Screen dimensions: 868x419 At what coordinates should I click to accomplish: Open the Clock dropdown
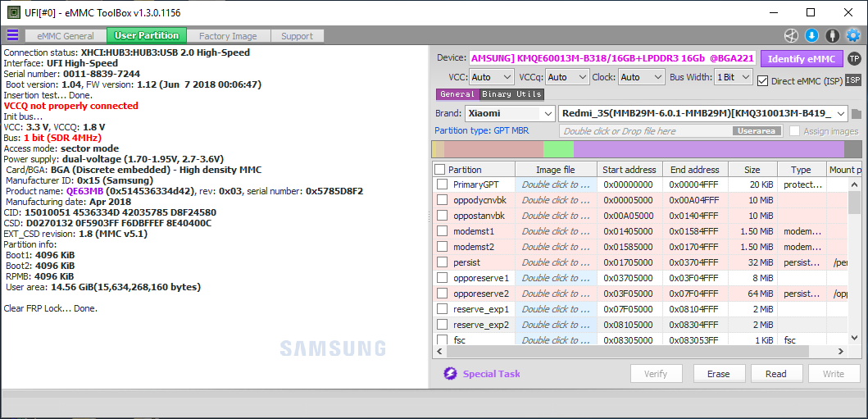(x=642, y=78)
